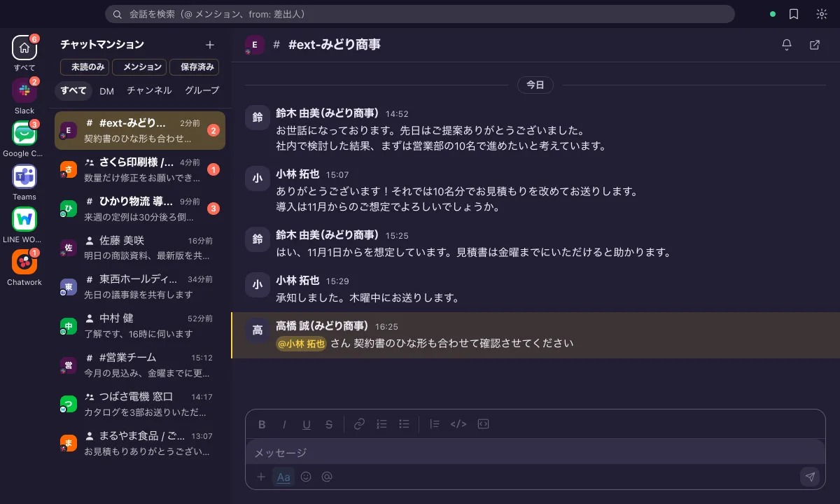Open the Slack service in sidebar

coord(24,90)
